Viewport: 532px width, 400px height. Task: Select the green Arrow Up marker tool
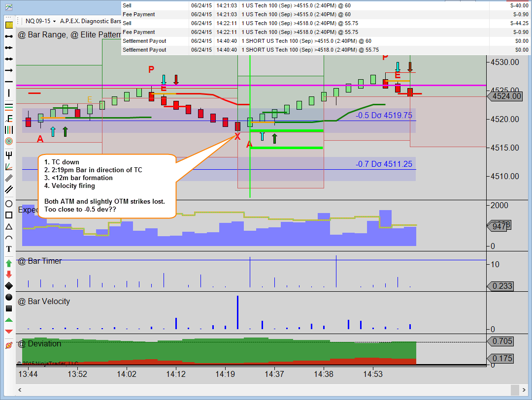pos(9,263)
